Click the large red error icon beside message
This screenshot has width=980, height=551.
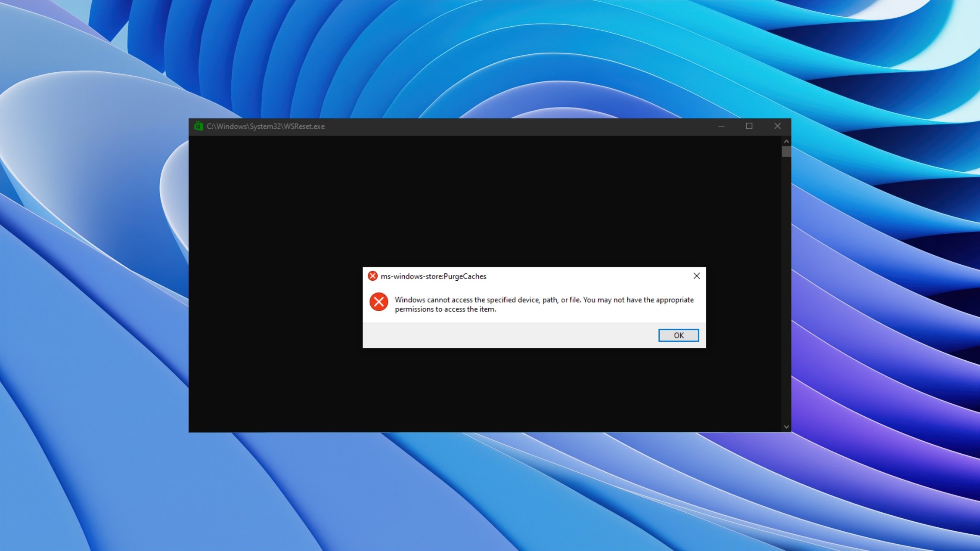379,302
